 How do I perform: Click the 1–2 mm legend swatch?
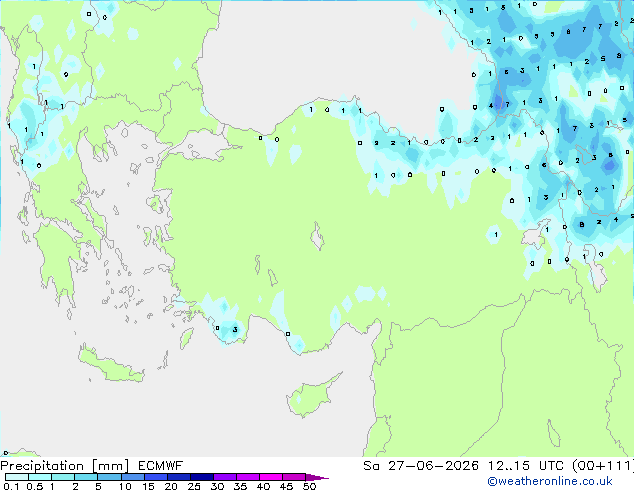(x=63, y=477)
